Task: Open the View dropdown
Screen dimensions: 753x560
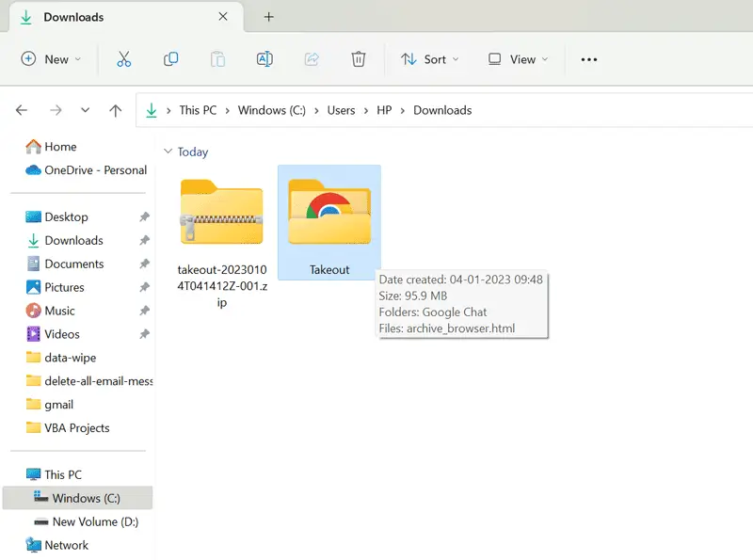Action: pyautogui.click(x=517, y=58)
